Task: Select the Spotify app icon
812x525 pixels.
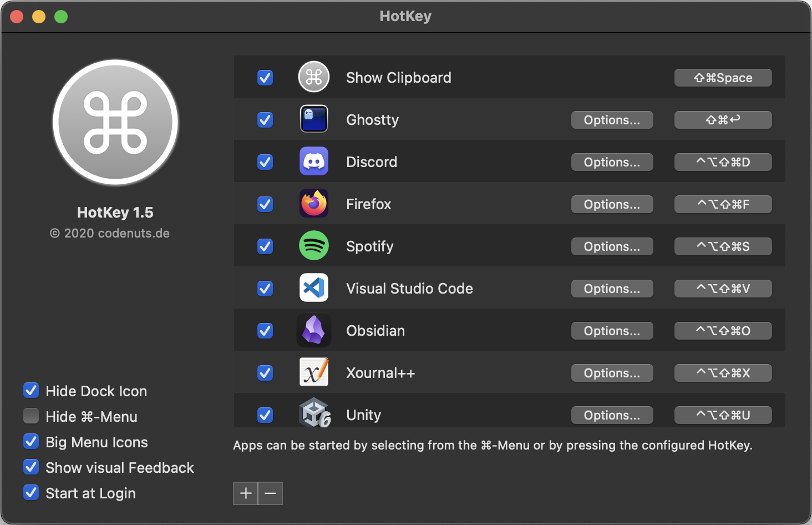Action: click(x=314, y=246)
